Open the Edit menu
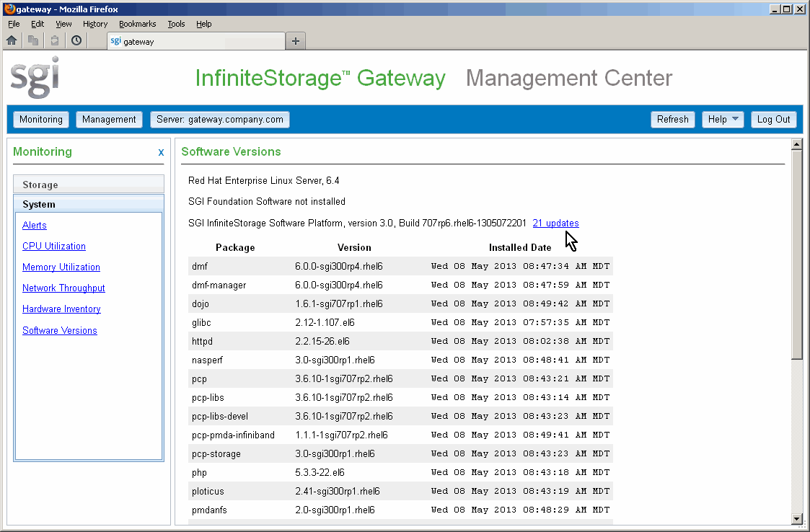 point(38,24)
